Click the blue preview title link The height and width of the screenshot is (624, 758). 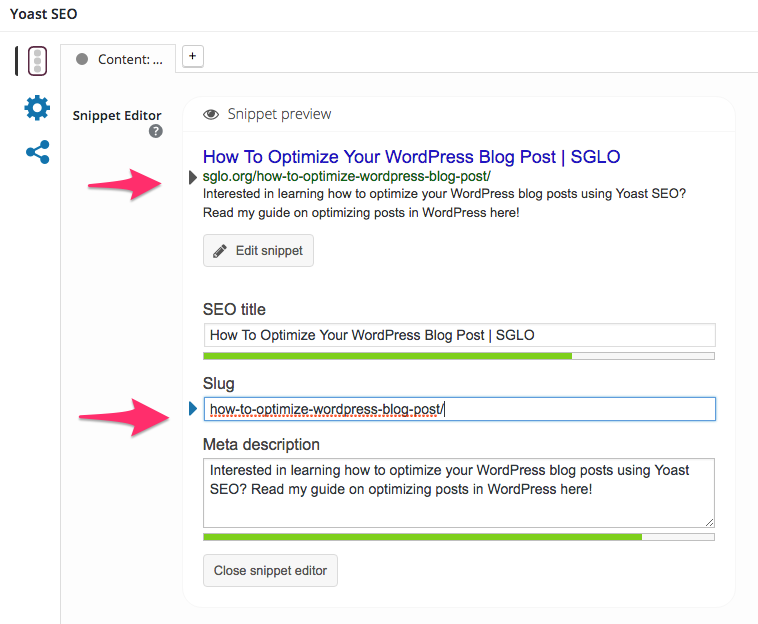412,157
